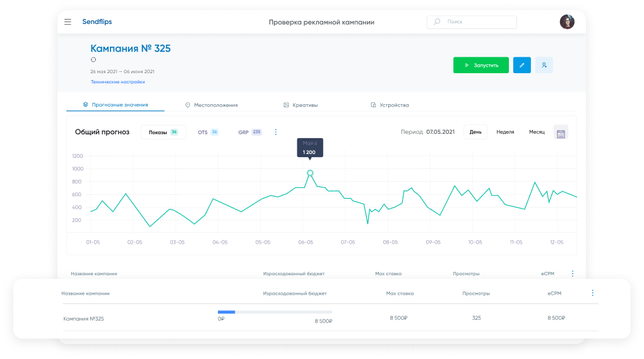The width and height of the screenshot is (644, 359).
Task: Select the День period view
Action: tap(475, 132)
